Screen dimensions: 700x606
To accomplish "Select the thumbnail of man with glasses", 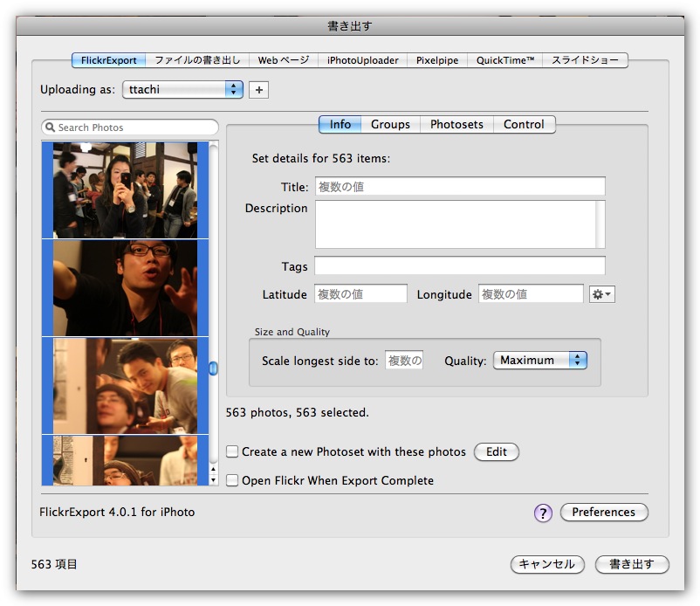I will (x=124, y=287).
